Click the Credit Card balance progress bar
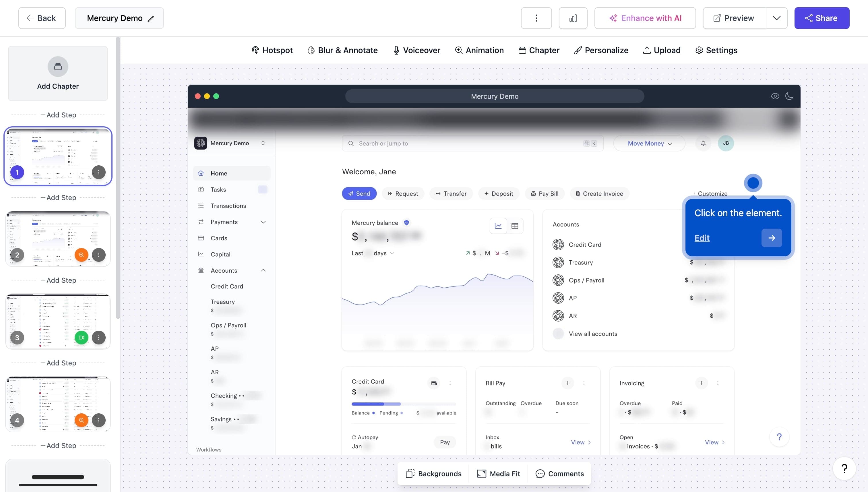This screenshot has height=492, width=868. (404, 404)
